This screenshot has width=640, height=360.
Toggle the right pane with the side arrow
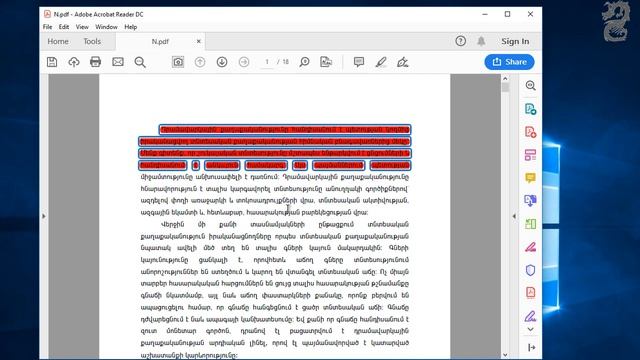[x=514, y=216]
